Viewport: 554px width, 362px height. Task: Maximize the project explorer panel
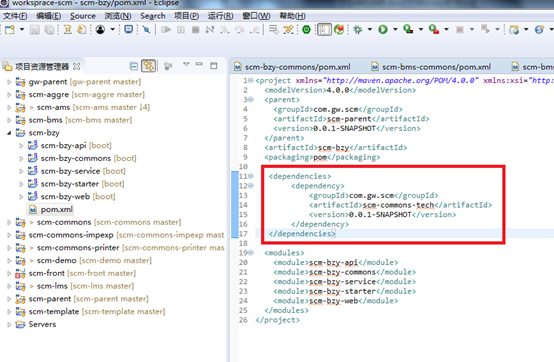214,66
